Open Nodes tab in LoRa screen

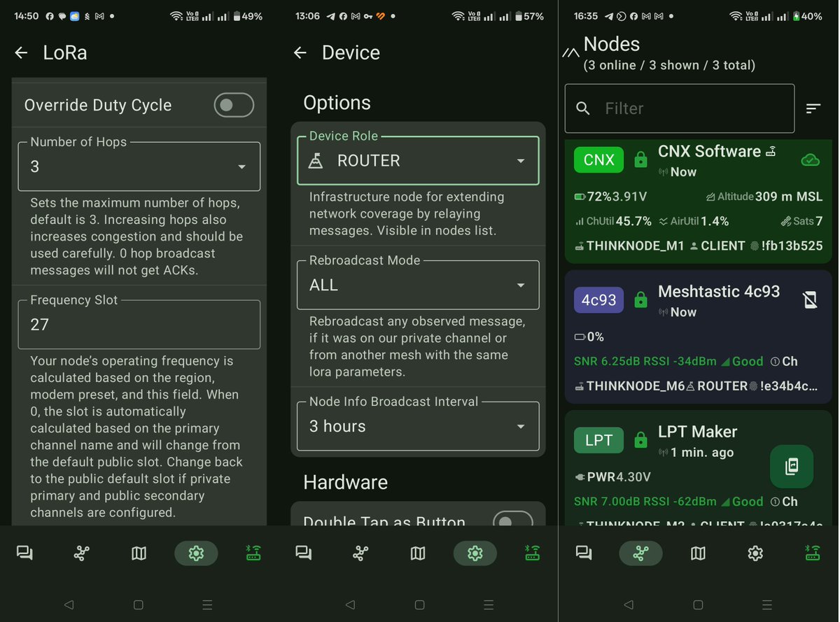point(82,553)
